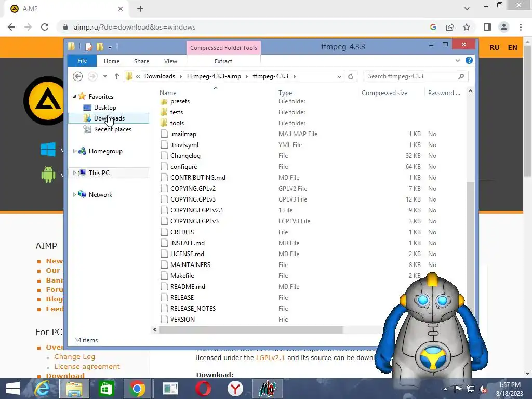Follow the LGPLv2.1 link
Viewport: 532px width, 399px height.
270,357
